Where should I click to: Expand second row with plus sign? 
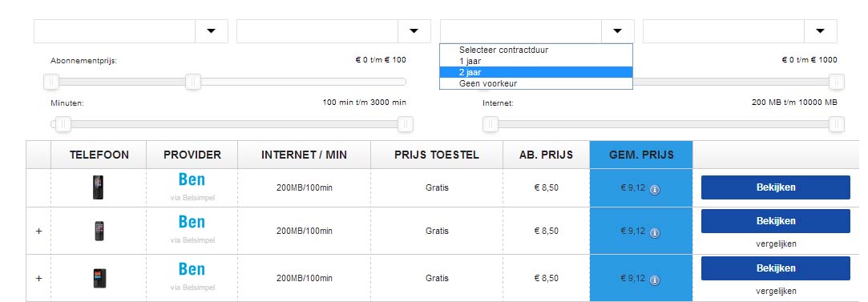coord(38,232)
